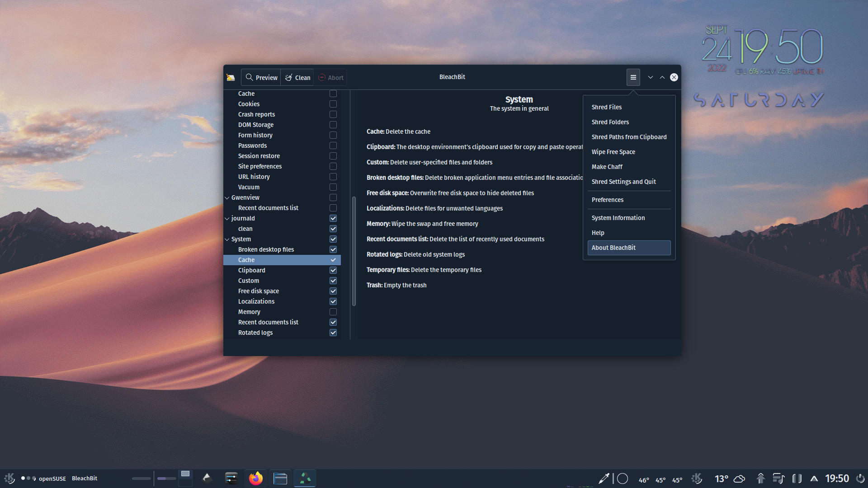The width and height of the screenshot is (868, 488).
Task: Switch to the upper virtual desktop in pager
Action: (x=185, y=474)
